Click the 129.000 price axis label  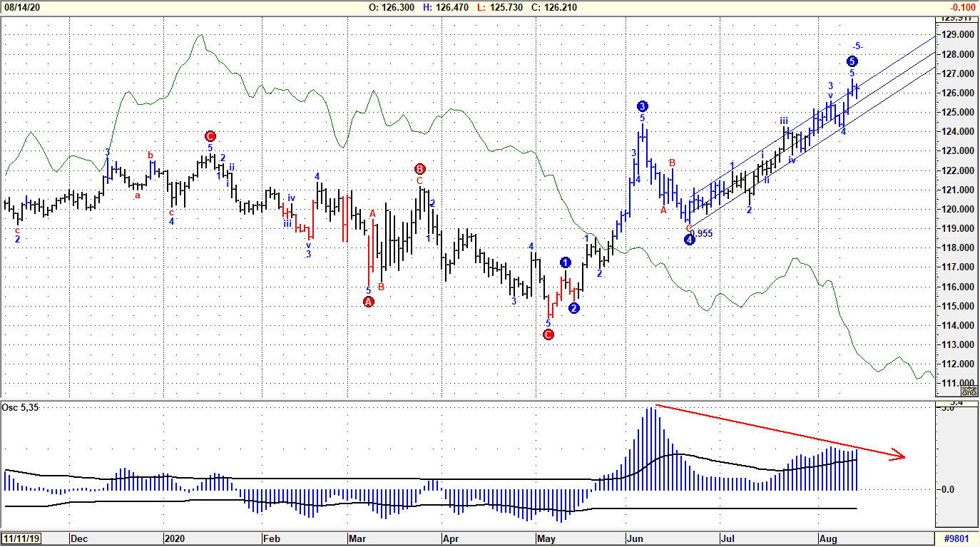pyautogui.click(x=956, y=34)
